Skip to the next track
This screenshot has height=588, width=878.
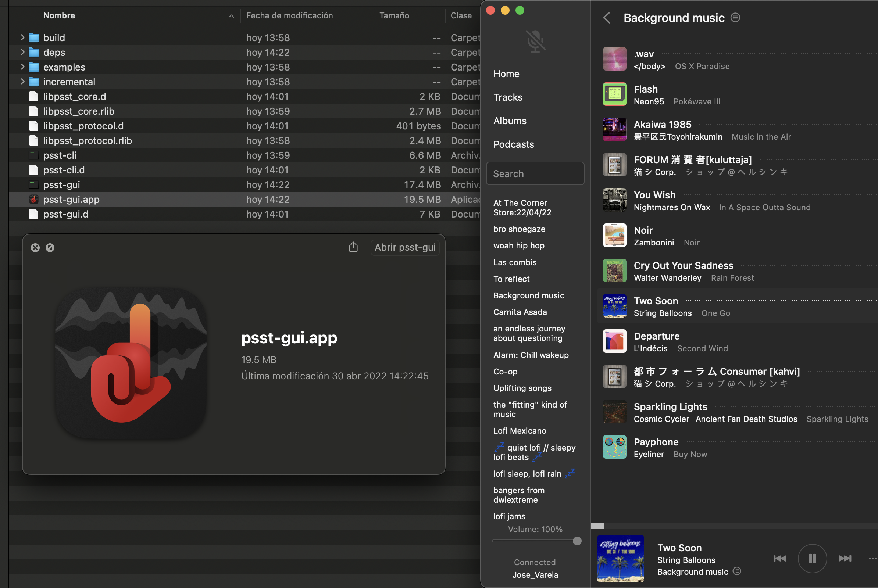845,558
